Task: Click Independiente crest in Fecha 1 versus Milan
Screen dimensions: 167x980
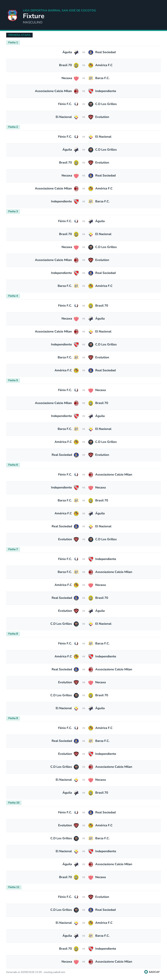Action: (x=91, y=91)
